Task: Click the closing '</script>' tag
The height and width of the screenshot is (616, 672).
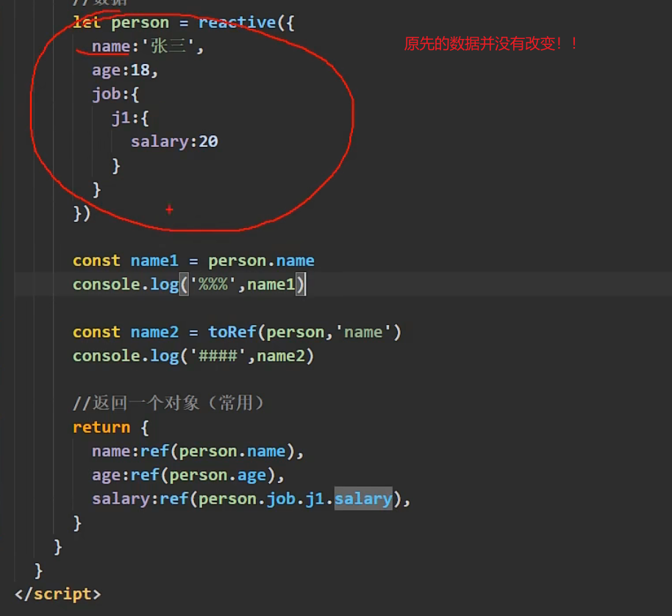Action: pos(58,594)
